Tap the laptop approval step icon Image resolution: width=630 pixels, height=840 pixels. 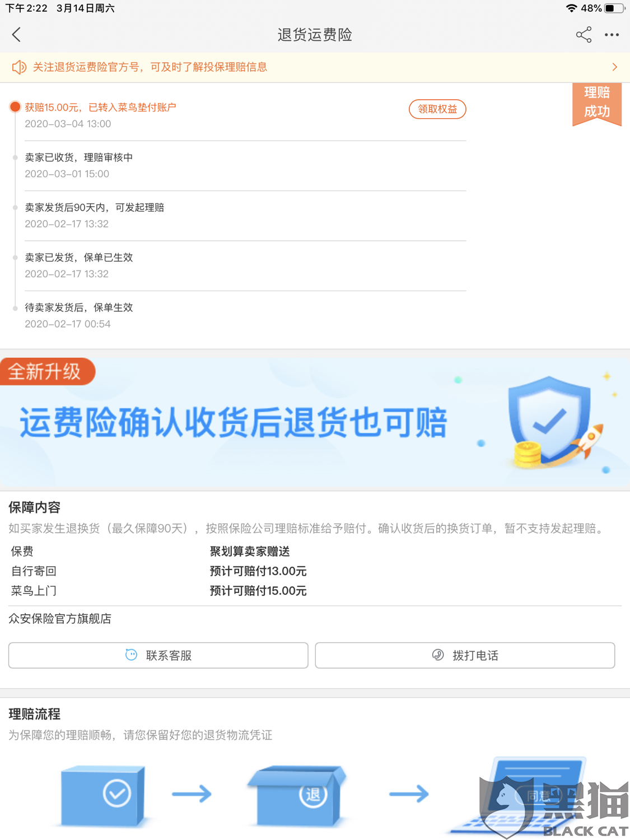(x=518, y=795)
